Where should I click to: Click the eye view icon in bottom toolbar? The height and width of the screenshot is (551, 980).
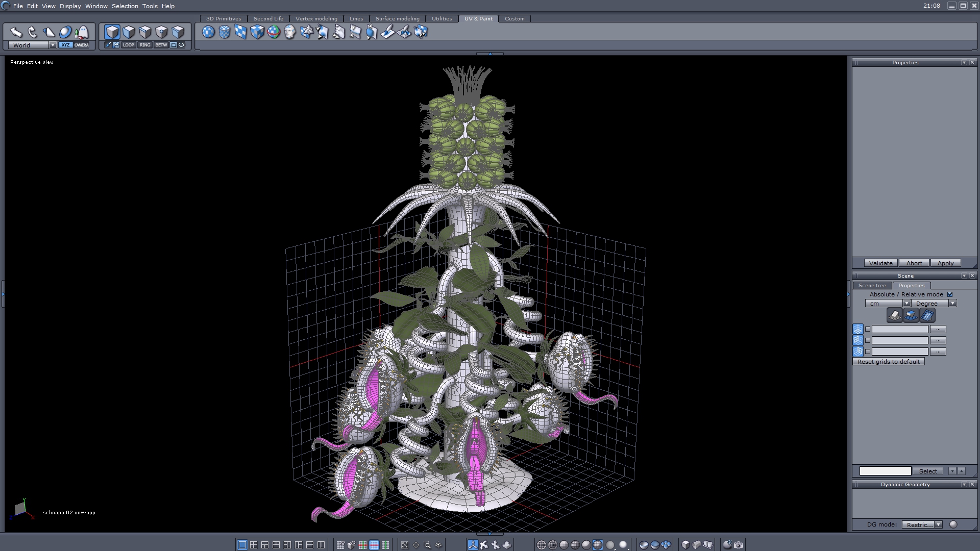[438, 545]
